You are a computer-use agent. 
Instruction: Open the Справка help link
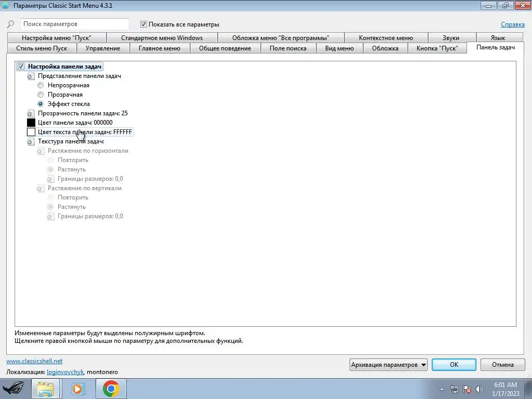coord(513,24)
